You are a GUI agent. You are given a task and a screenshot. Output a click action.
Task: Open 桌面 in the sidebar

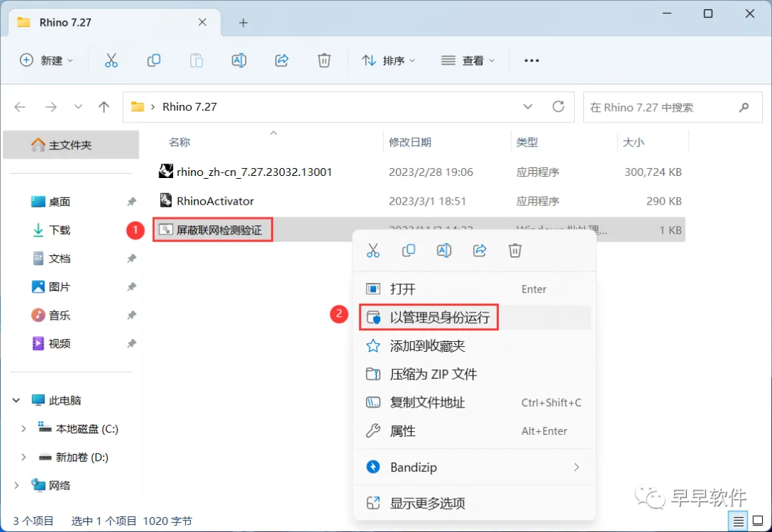click(x=59, y=202)
